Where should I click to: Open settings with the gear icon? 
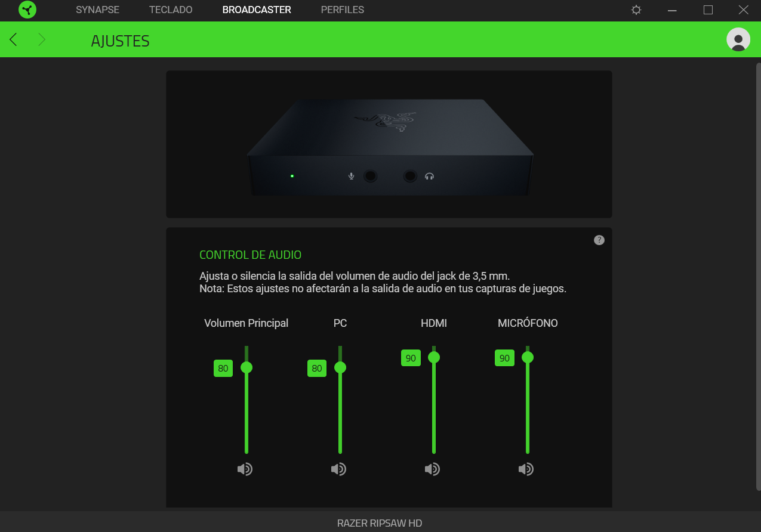pos(636,10)
